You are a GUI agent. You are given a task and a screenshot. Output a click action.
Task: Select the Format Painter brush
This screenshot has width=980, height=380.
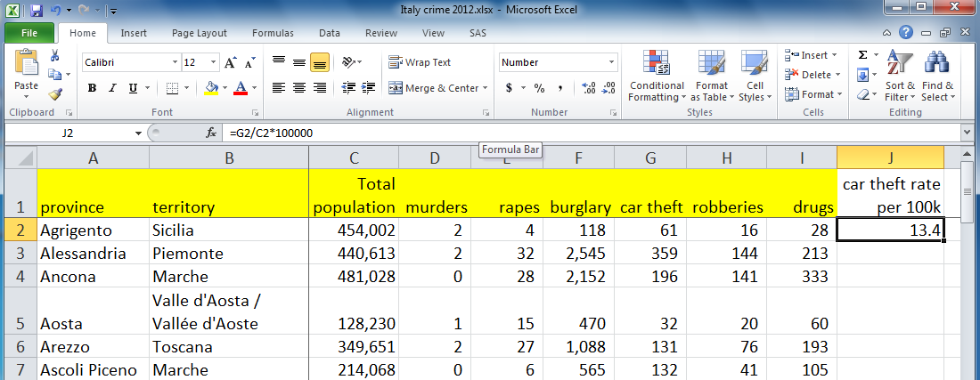pos(55,94)
